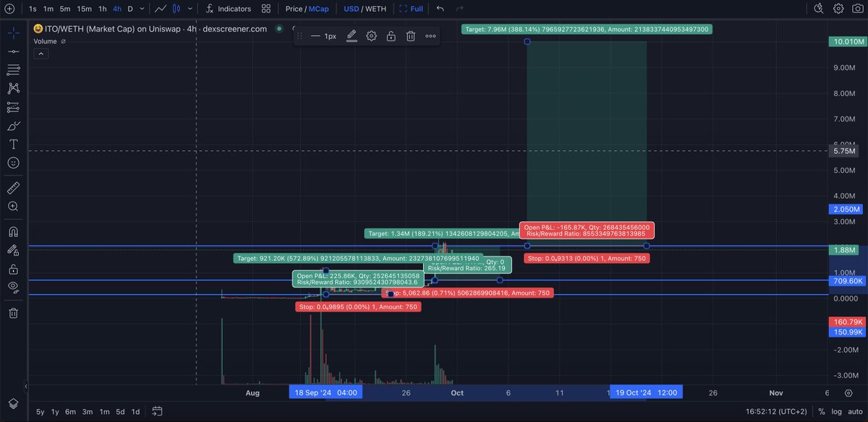Enable percentage scale mode
This screenshot has height=422, width=868.
pyautogui.click(x=820, y=411)
